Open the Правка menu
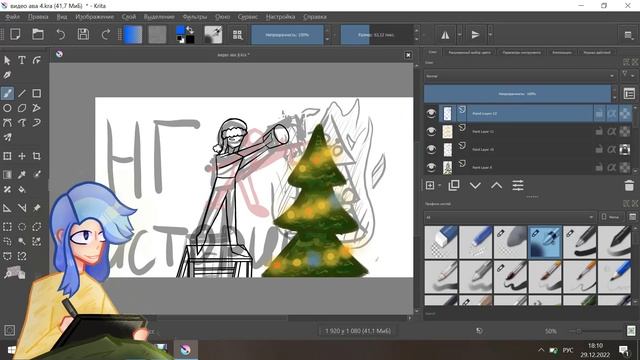 pyautogui.click(x=38, y=17)
